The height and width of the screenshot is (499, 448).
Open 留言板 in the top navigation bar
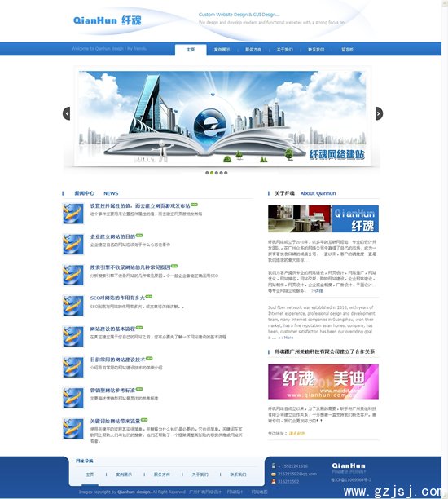click(x=348, y=50)
